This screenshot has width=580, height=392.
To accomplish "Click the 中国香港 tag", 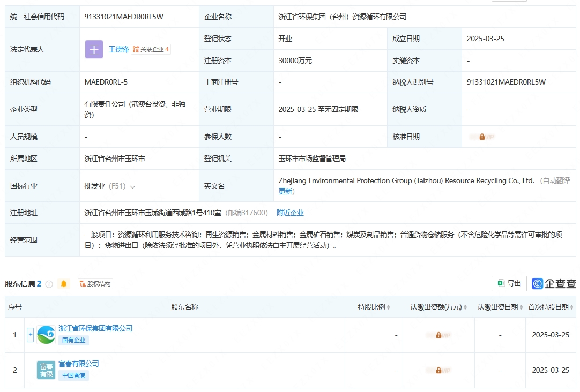I will pos(73,376).
